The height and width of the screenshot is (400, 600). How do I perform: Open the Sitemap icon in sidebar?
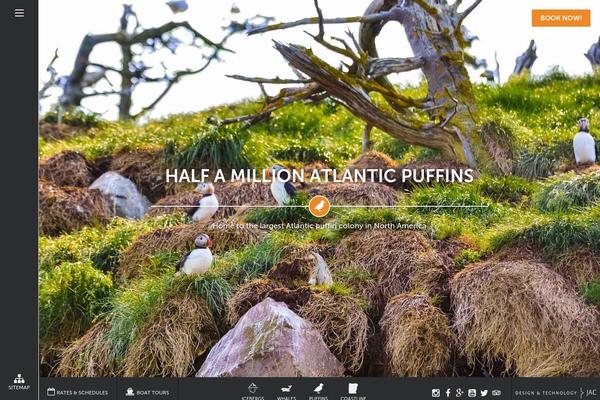coord(19,382)
